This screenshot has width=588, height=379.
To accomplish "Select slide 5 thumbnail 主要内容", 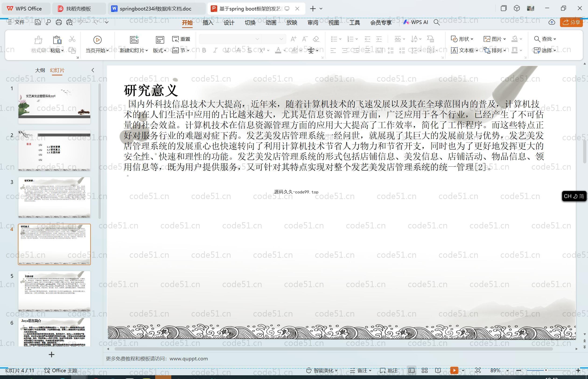I will point(54,291).
